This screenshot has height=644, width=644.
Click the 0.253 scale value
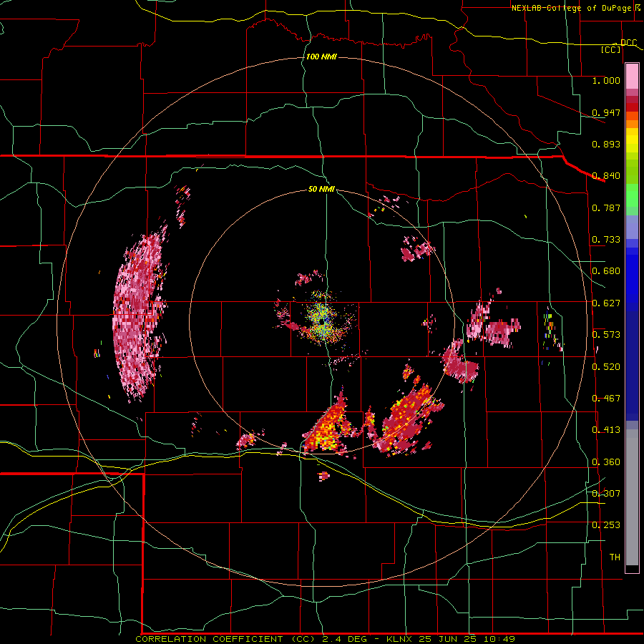(x=606, y=525)
